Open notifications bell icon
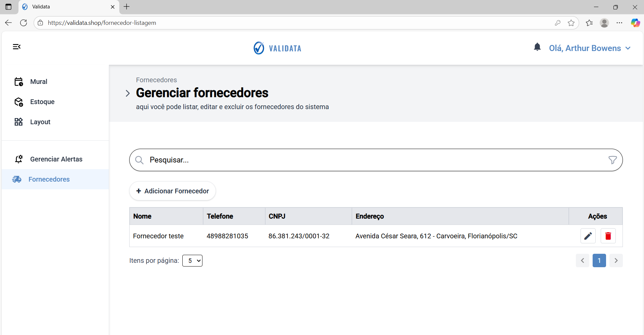 tap(537, 47)
